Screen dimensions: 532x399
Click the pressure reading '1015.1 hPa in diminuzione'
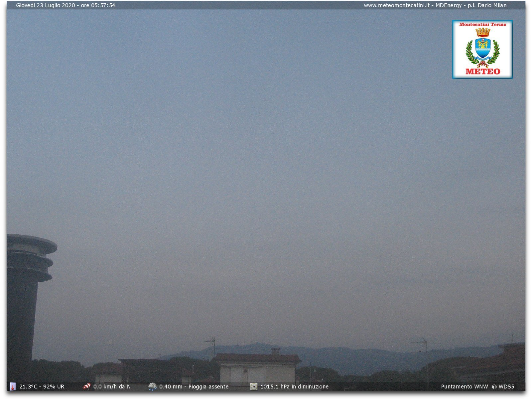(295, 387)
